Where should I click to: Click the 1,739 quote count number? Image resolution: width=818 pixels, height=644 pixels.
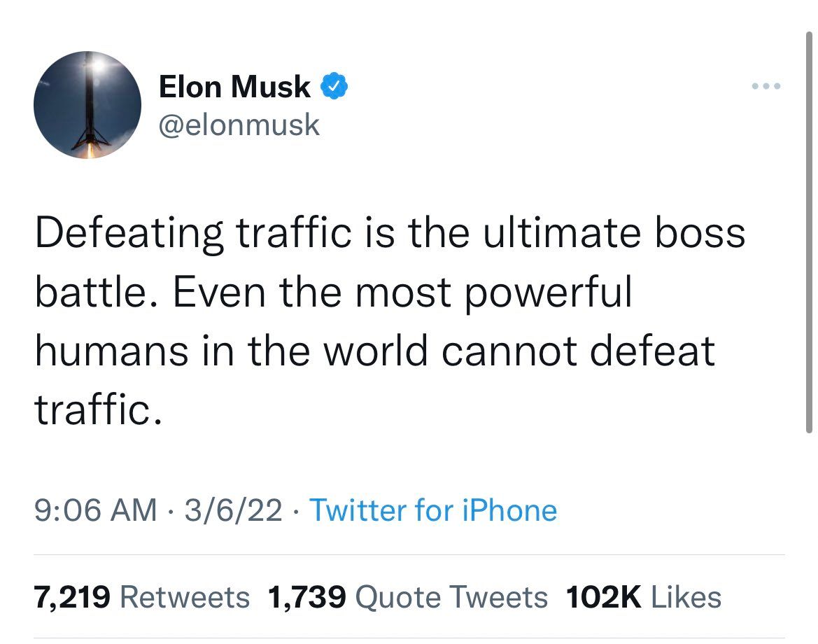[x=306, y=597]
